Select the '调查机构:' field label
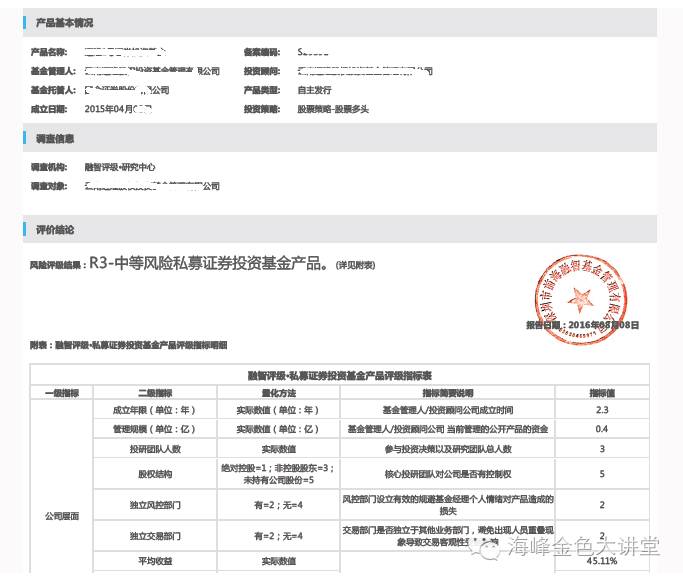Image resolution: width=683 pixels, height=580 pixels. click(49, 167)
